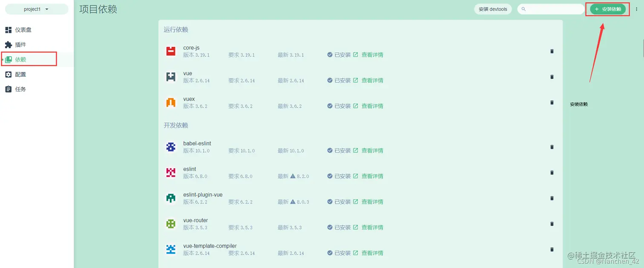Delete the eslint-plugin-vue dependency
This screenshot has width=644, height=268.
point(552,198)
